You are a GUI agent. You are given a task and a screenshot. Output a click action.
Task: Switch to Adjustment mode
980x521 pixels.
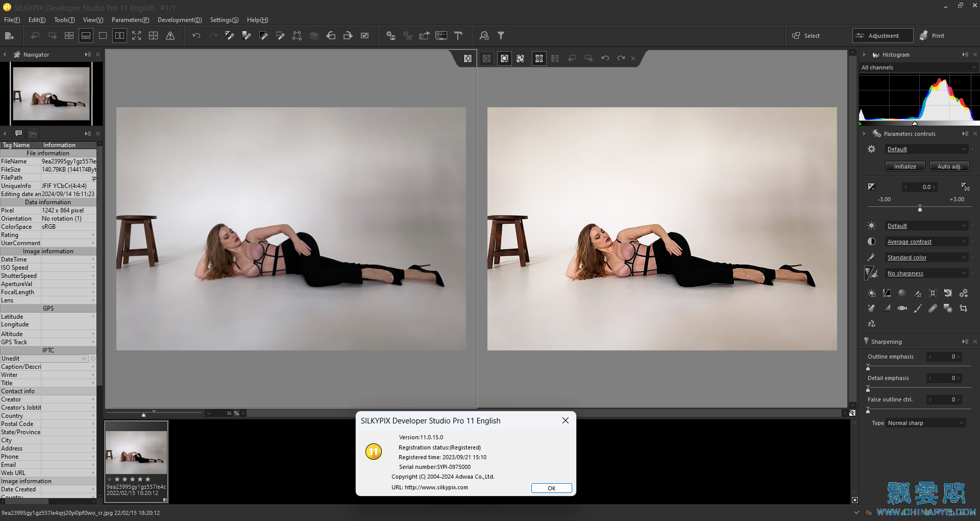pyautogui.click(x=883, y=36)
